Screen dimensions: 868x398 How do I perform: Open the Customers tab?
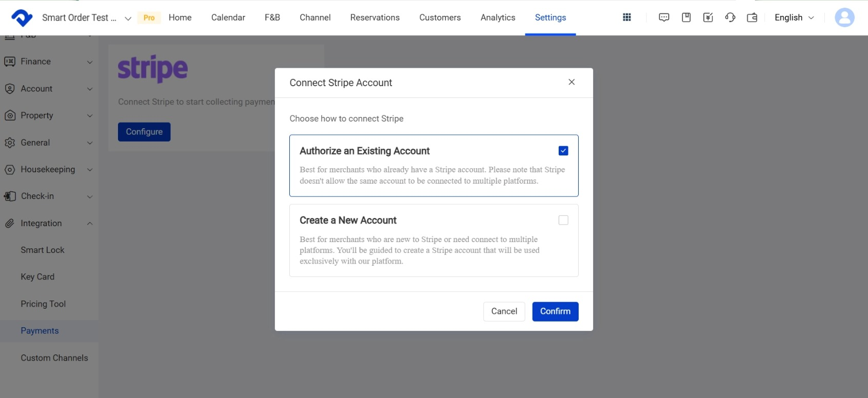coord(440,17)
